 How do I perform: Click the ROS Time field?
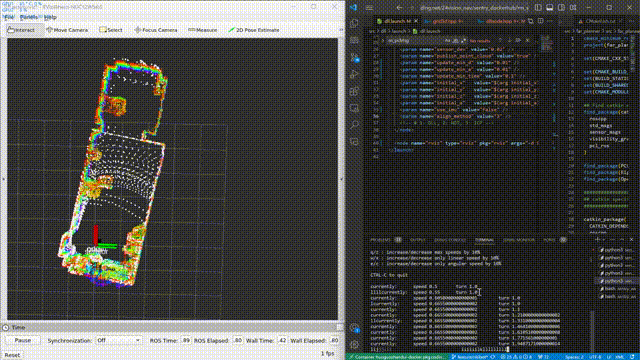point(186,340)
